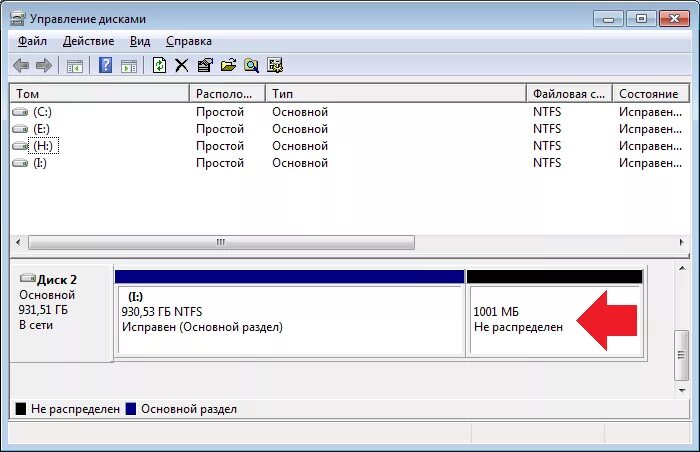
Task: Click the open folder toolbar icon
Action: pyautogui.click(x=228, y=65)
